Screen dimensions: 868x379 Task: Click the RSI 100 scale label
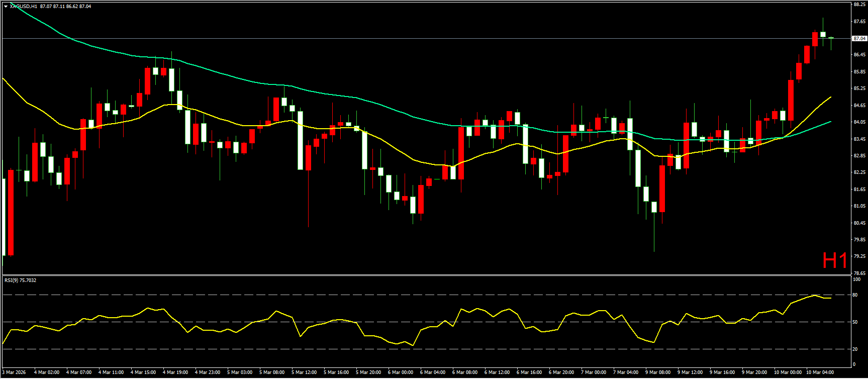point(856,279)
